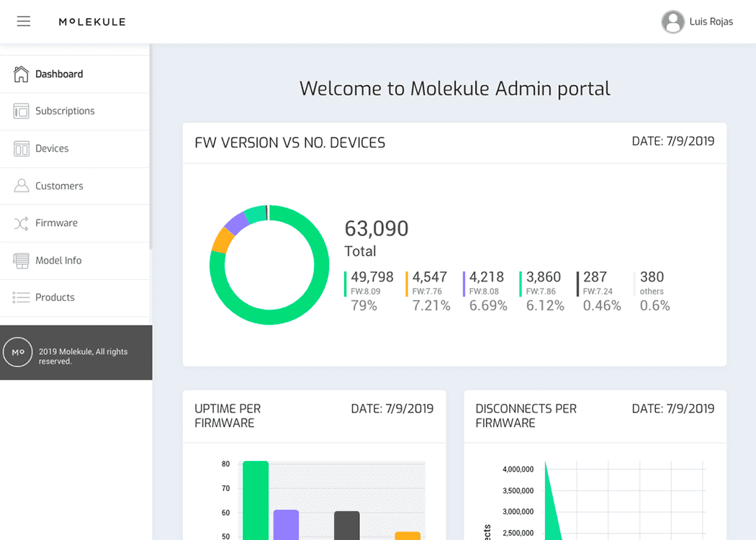Click the circular Mo footer logo
756x540 pixels.
click(x=18, y=352)
